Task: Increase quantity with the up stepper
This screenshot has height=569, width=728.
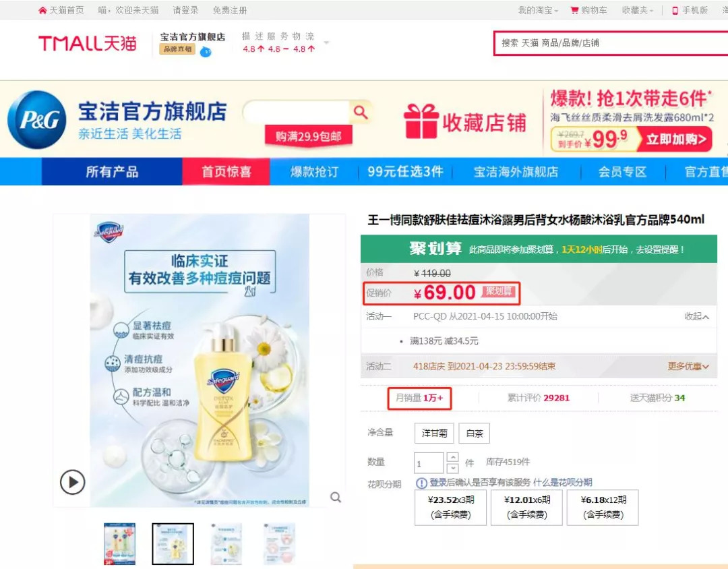Action: (x=453, y=456)
